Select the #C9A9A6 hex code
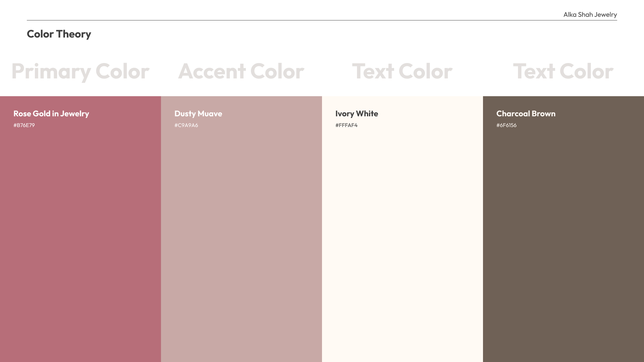Screen dimensions: 644x362 pyautogui.click(x=186, y=125)
